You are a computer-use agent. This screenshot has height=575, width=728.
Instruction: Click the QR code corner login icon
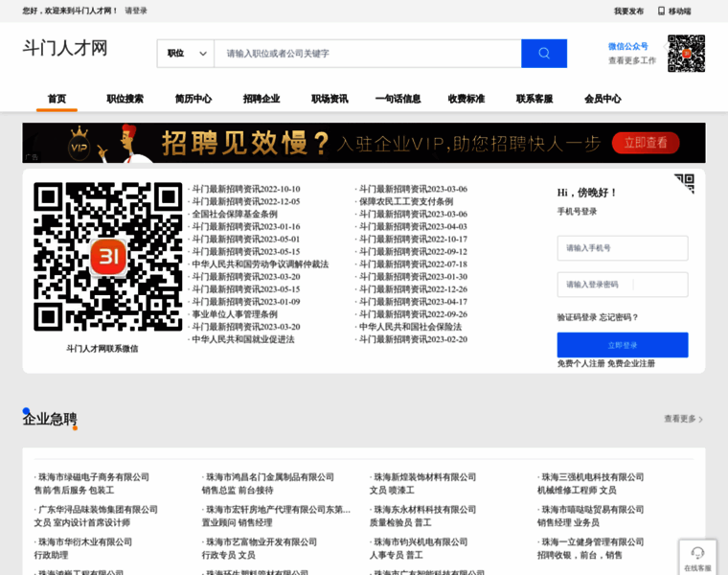click(684, 183)
